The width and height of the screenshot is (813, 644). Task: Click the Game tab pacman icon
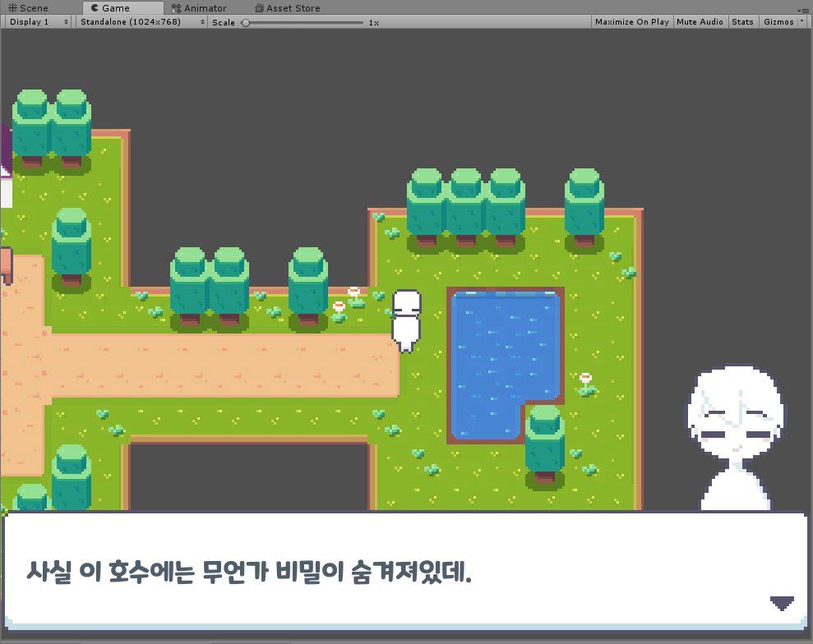(95, 7)
